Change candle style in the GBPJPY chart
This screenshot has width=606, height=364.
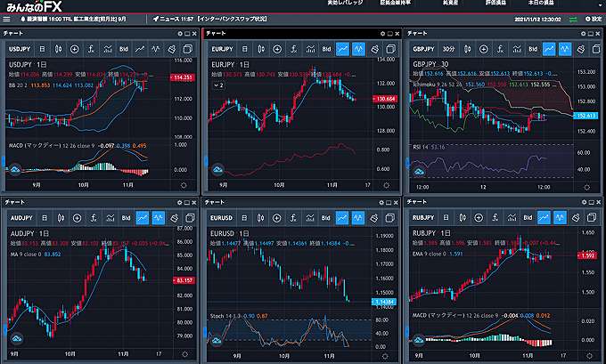pos(467,49)
